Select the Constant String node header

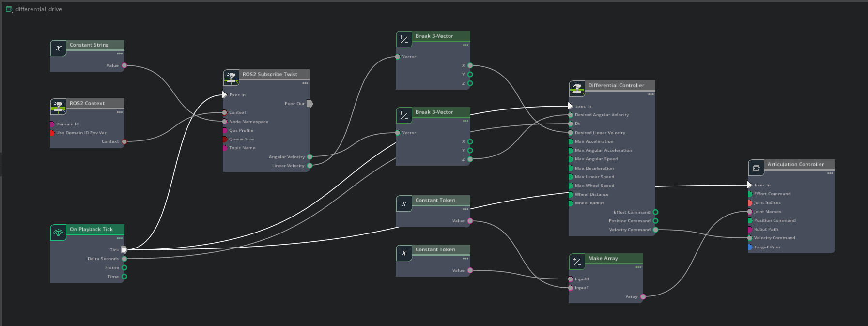(x=89, y=45)
